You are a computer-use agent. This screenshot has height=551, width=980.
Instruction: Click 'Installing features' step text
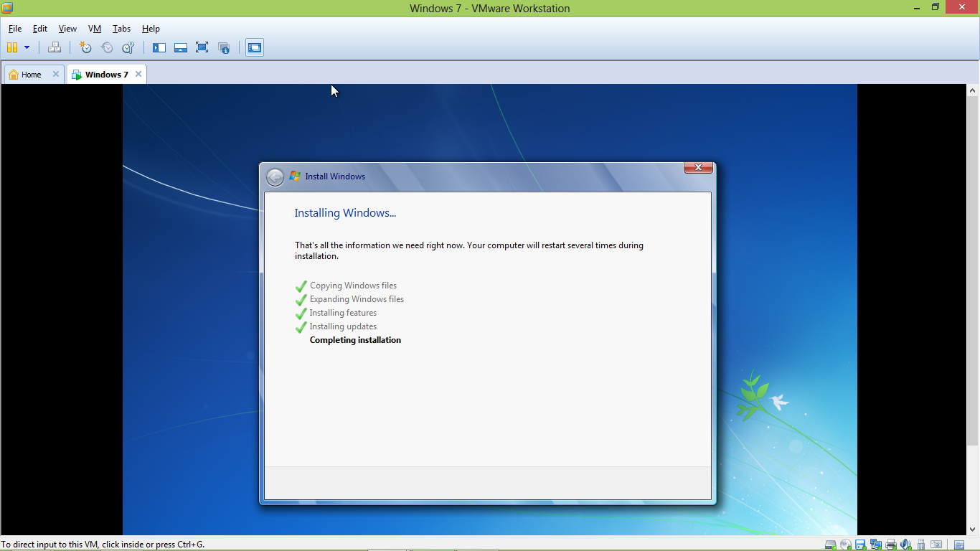[x=343, y=313]
